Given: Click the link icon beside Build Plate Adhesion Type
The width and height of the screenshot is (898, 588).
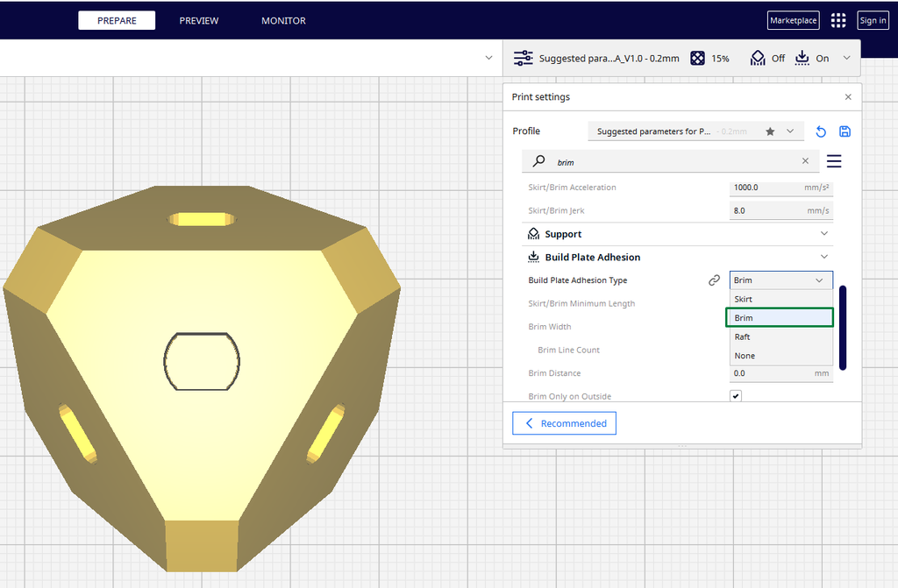Looking at the screenshot, I should click(714, 280).
